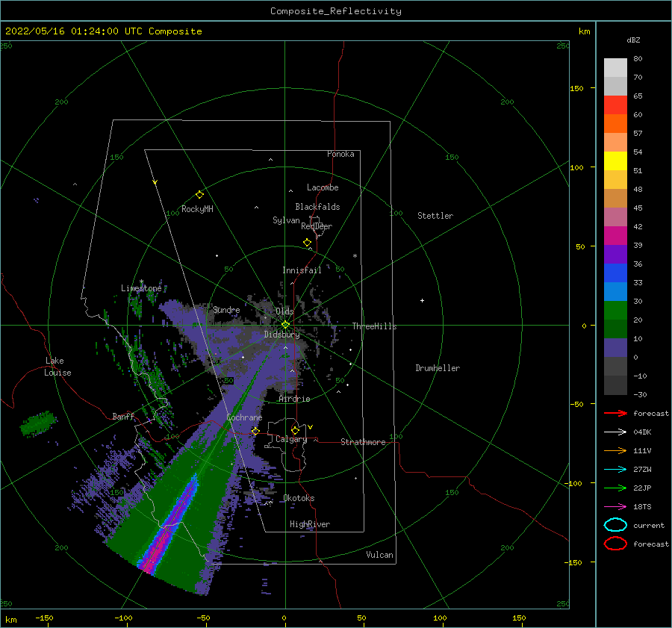The image size is (672, 628).
Task: Click the Innisfail city label
Action: pyautogui.click(x=302, y=270)
